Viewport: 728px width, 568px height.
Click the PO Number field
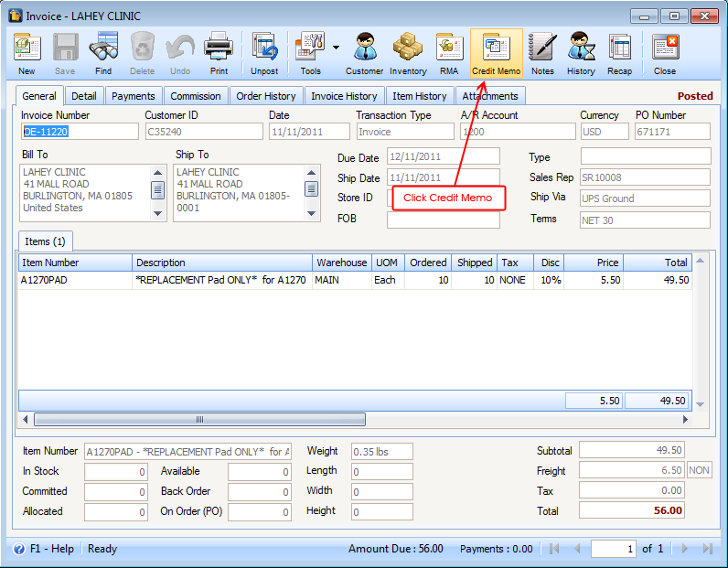672,132
